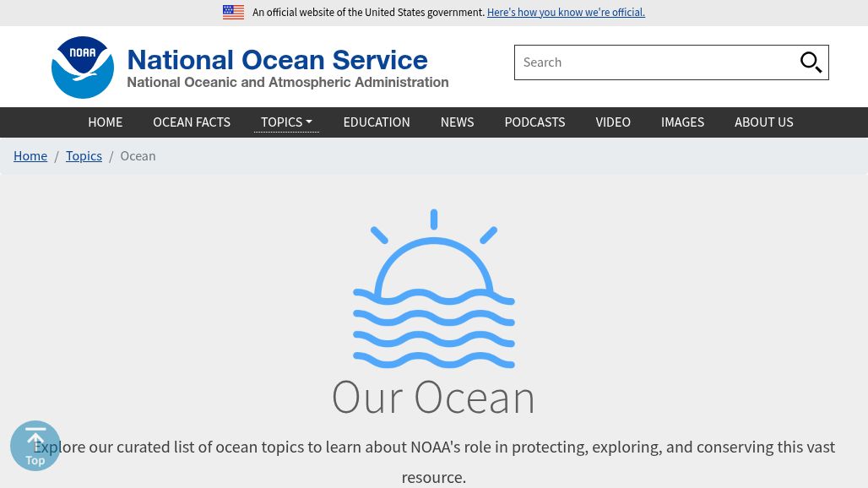Screen dimensions: 868x488
Task: Click the Home breadcrumb link
Action: click(x=30, y=155)
